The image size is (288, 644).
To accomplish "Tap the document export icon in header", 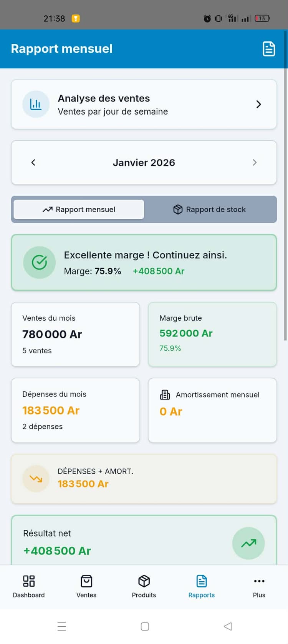I will click(x=268, y=49).
